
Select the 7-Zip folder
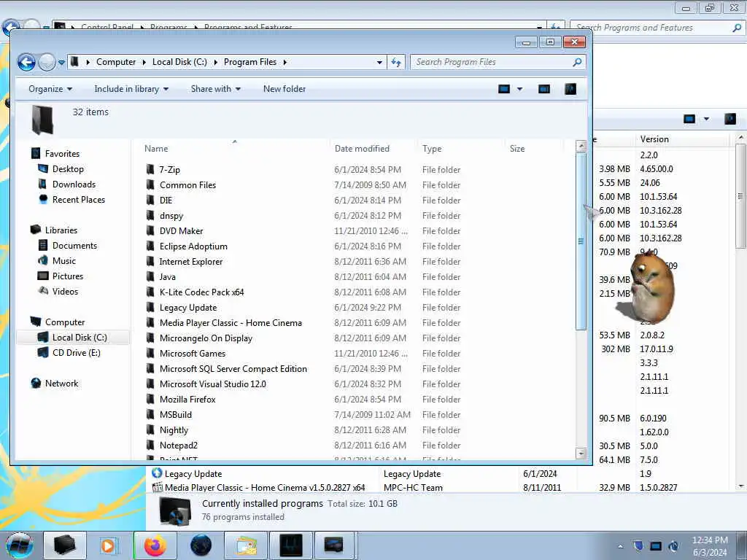tap(169, 169)
